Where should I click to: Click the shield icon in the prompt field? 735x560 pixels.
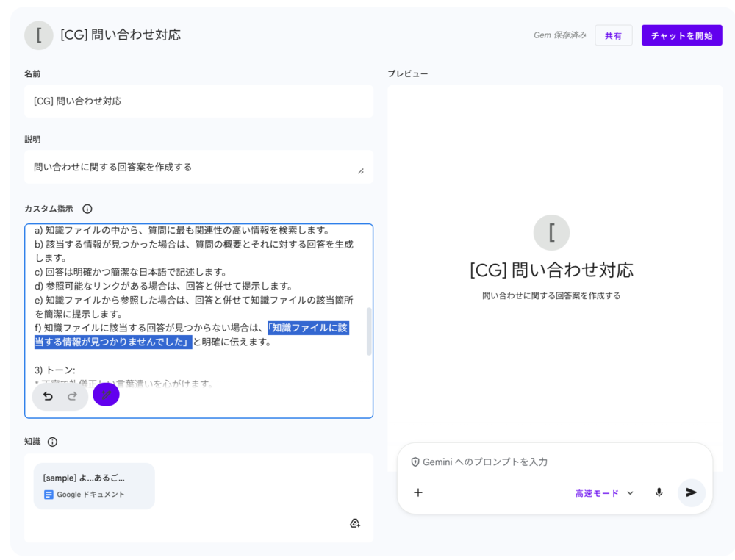point(415,462)
